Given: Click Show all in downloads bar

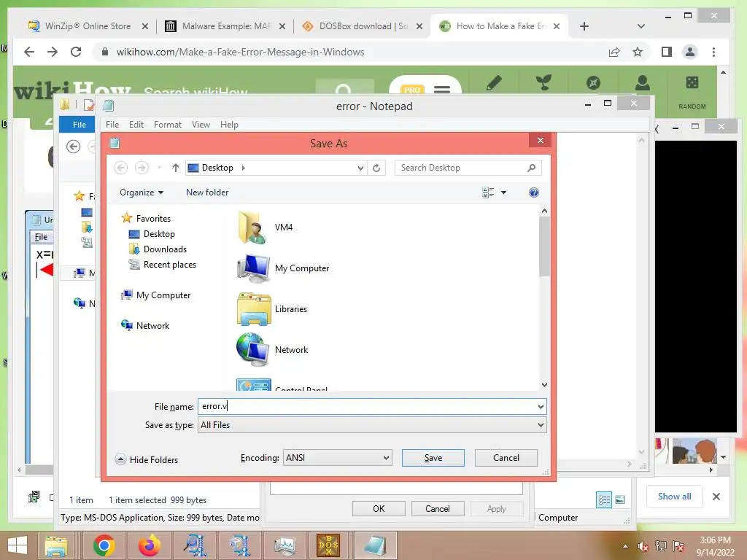Looking at the screenshot, I should 674,496.
